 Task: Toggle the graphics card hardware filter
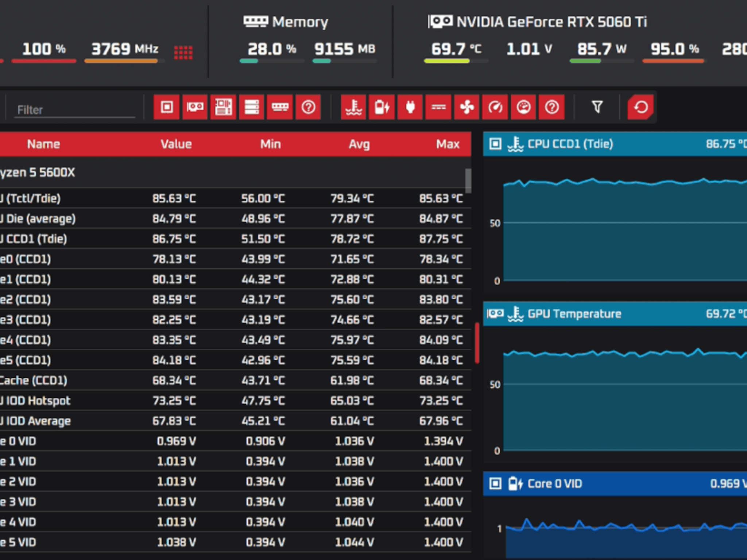[195, 107]
